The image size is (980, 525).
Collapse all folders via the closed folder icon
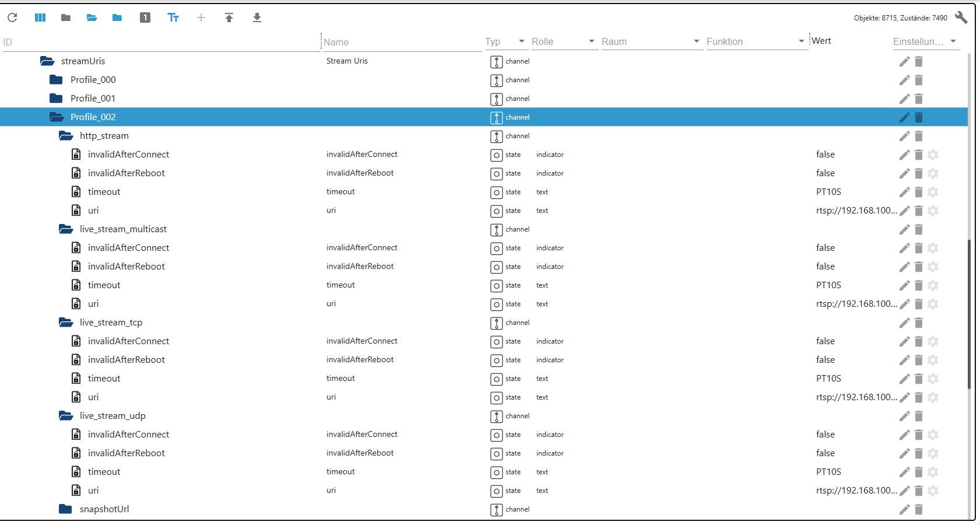(x=66, y=17)
